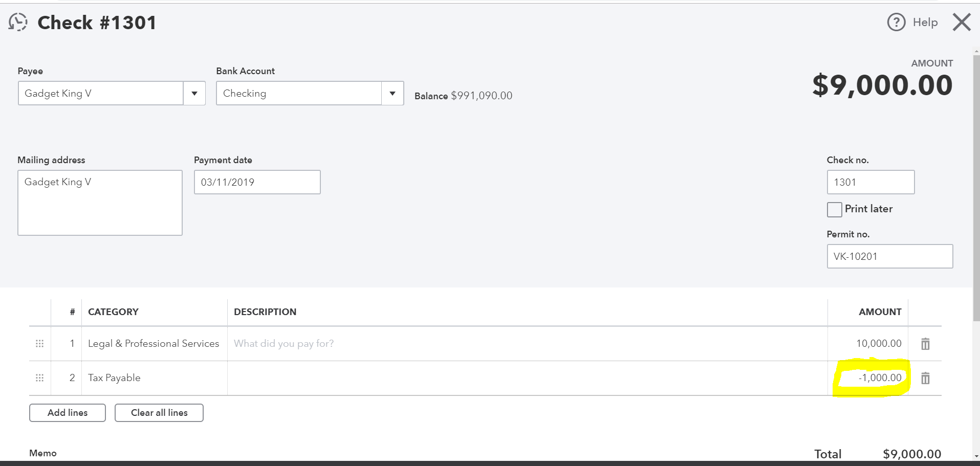Click the scrollbar up arrow
980x466 pixels.
pyautogui.click(x=975, y=50)
